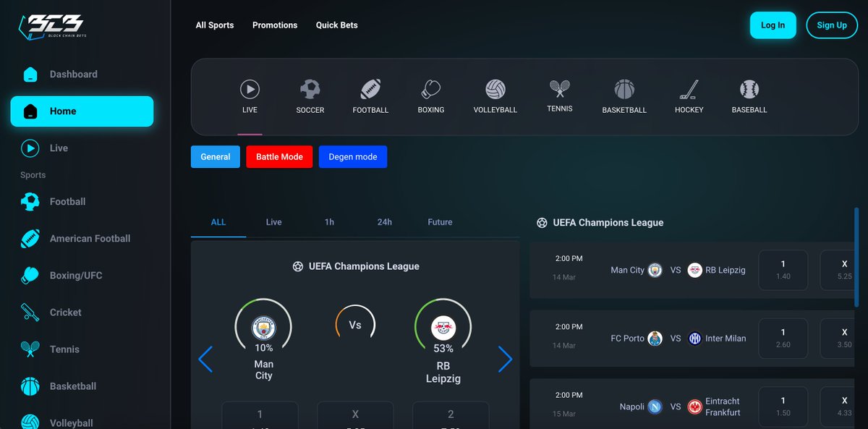Select HOCKEY stick icon in sports bar

point(689,90)
